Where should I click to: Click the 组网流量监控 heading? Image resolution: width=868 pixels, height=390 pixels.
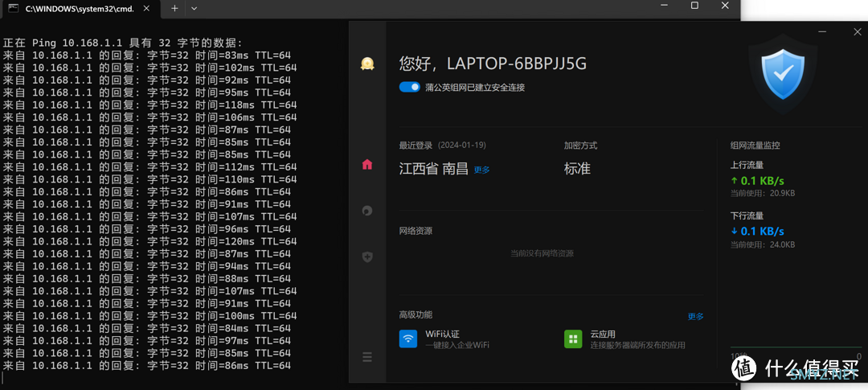(755, 146)
